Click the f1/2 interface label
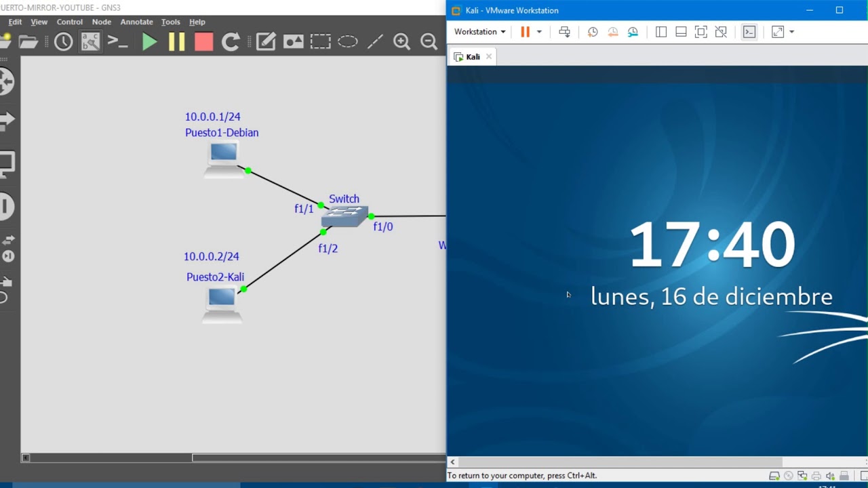Viewport: 868px width, 488px height. coord(328,248)
